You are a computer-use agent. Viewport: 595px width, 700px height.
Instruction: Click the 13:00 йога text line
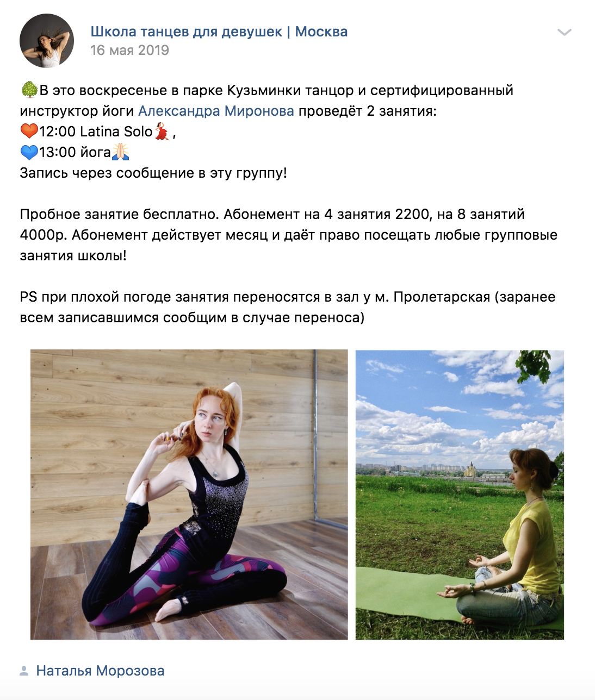(x=75, y=152)
